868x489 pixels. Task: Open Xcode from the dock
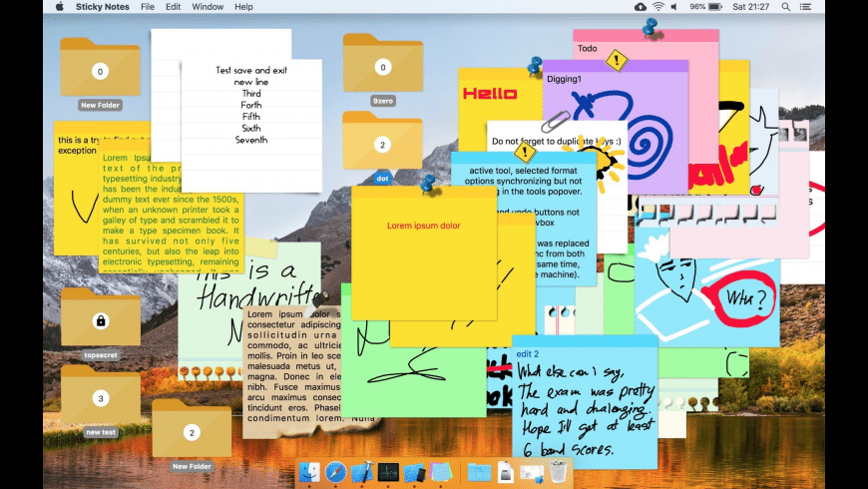(362, 472)
